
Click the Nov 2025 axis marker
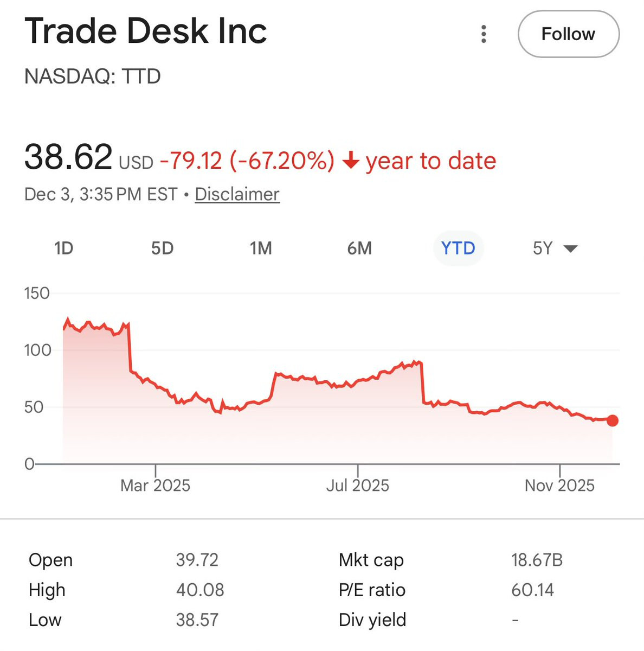click(559, 485)
